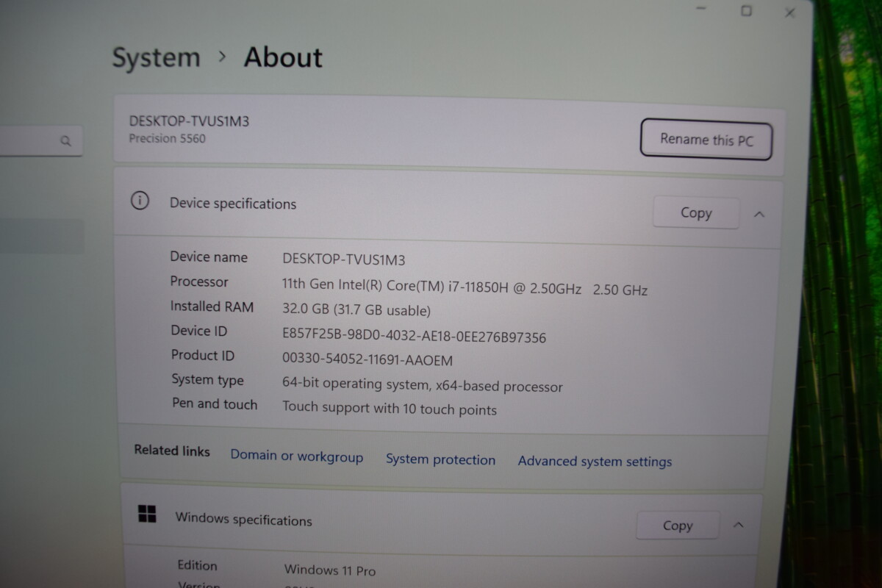Click the Product ID label
This screenshot has height=588, width=882.
coord(203,355)
